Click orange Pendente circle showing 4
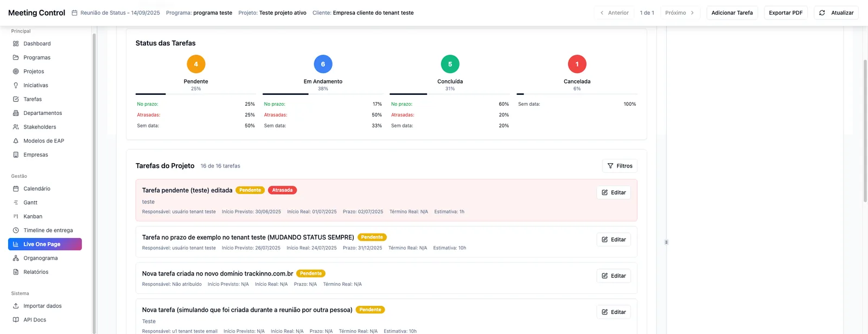The image size is (868, 334). click(x=196, y=64)
